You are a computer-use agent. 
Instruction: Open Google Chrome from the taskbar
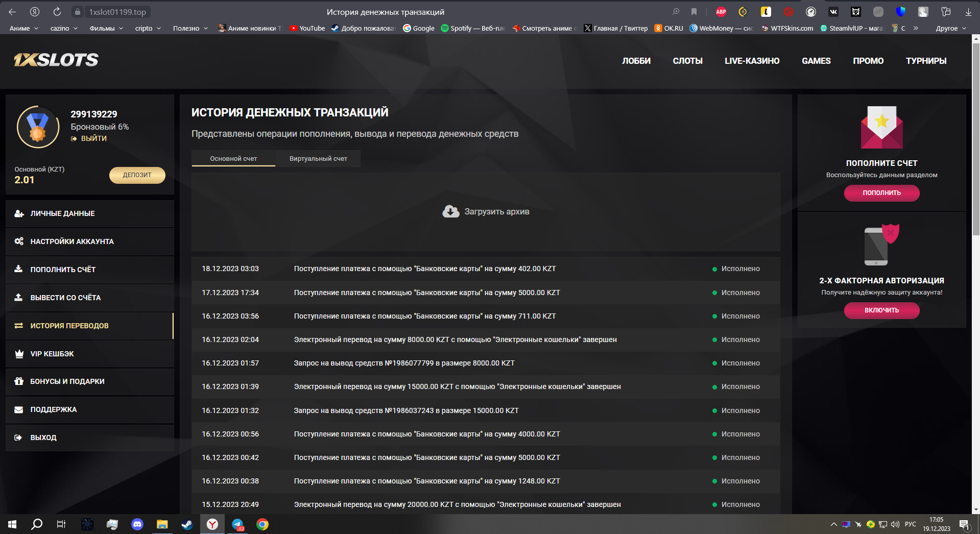(x=262, y=524)
